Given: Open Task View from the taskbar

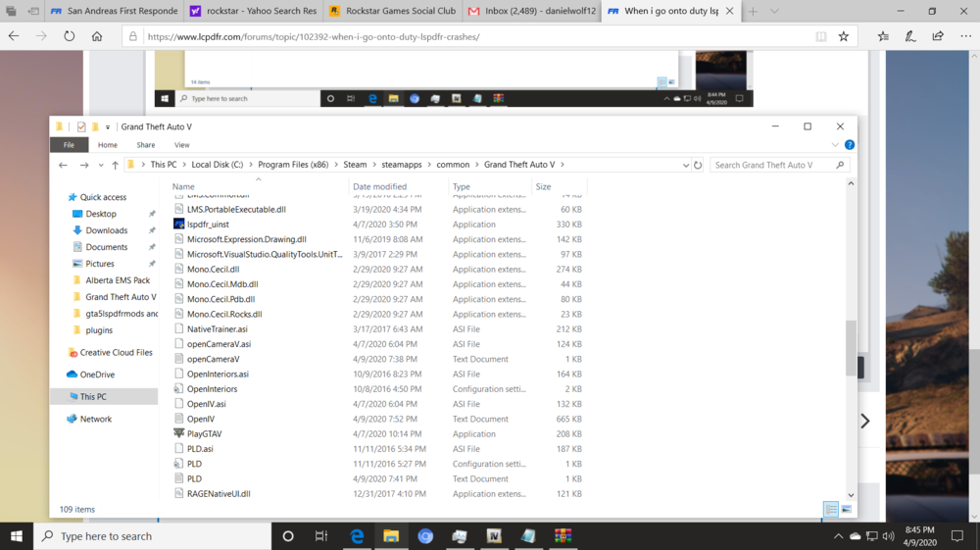Looking at the screenshot, I should [321, 536].
